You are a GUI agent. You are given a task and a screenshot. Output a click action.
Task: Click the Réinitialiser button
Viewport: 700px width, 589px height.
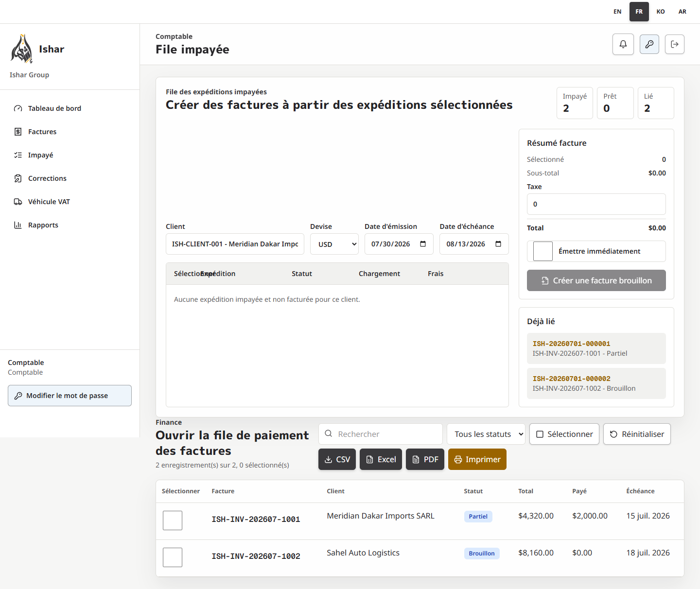pos(637,434)
